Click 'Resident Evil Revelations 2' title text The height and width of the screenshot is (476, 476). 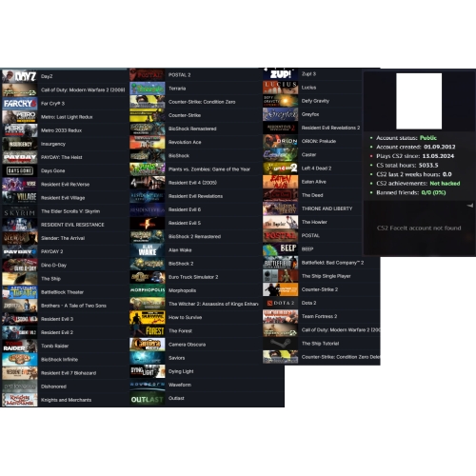330,128
